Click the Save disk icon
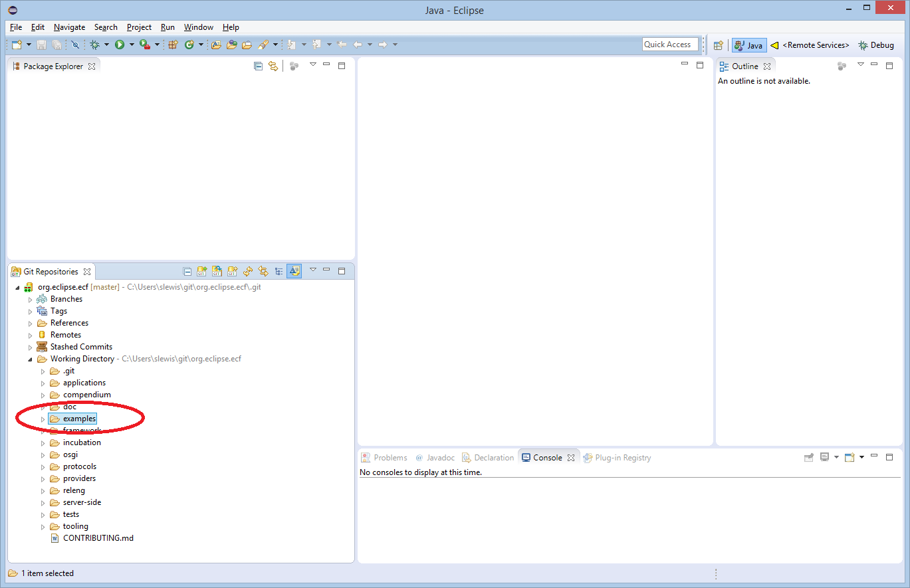 tap(41, 45)
